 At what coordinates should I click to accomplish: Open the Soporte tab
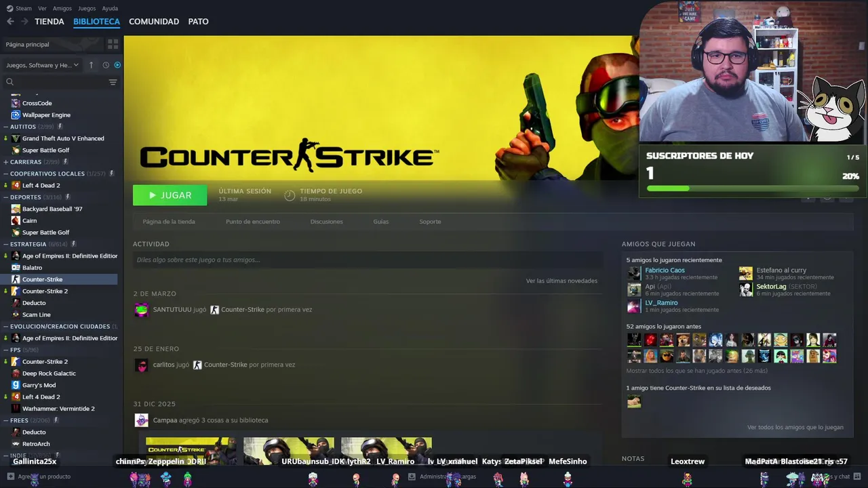tap(430, 222)
